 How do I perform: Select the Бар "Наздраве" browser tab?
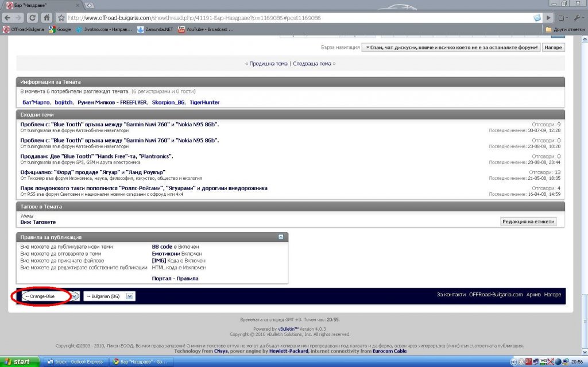click(41, 5)
